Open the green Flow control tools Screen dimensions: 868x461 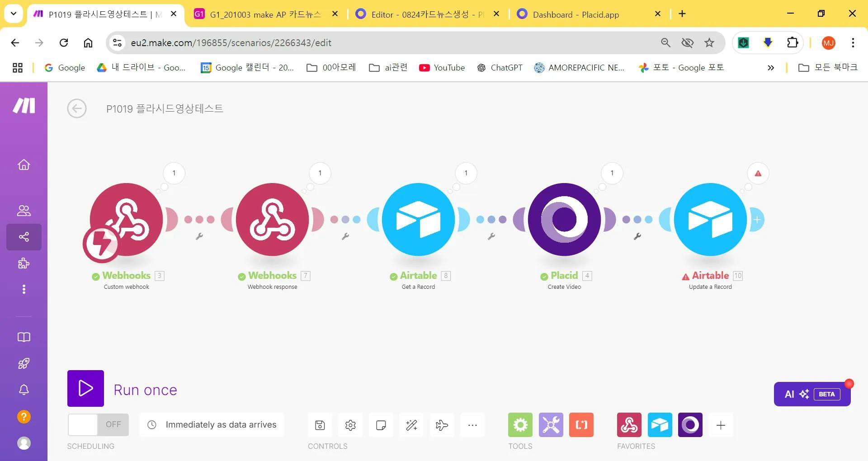tap(520, 425)
